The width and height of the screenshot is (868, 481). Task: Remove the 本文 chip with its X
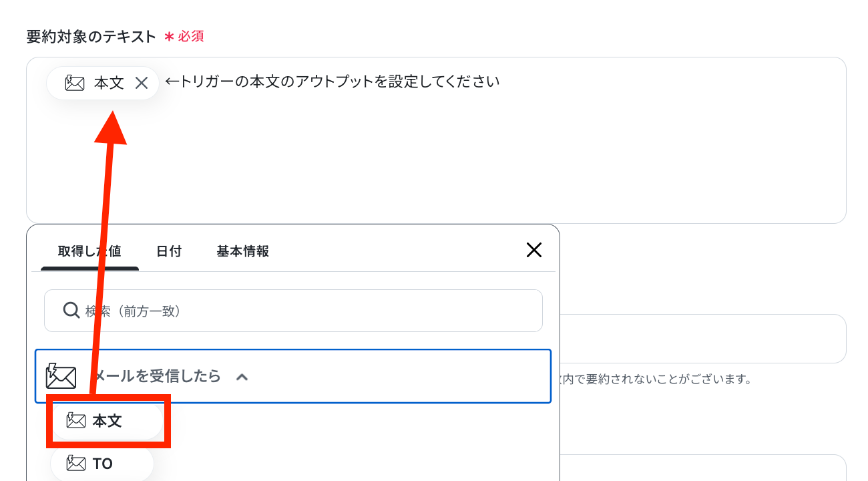tap(142, 83)
